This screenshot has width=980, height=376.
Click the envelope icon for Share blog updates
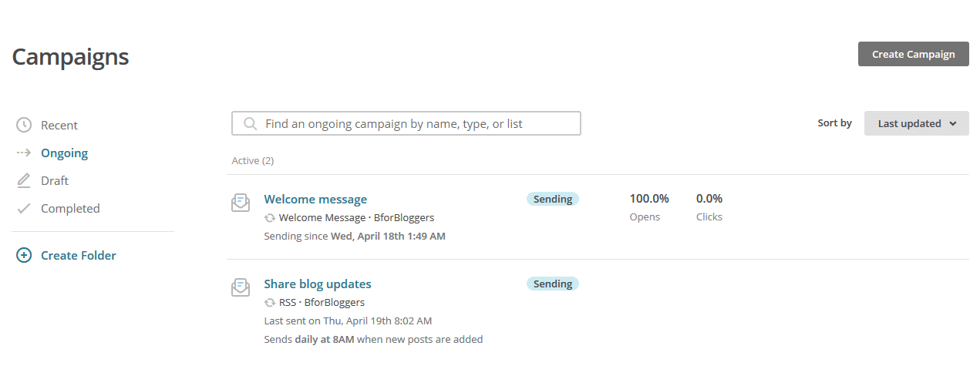point(241,287)
